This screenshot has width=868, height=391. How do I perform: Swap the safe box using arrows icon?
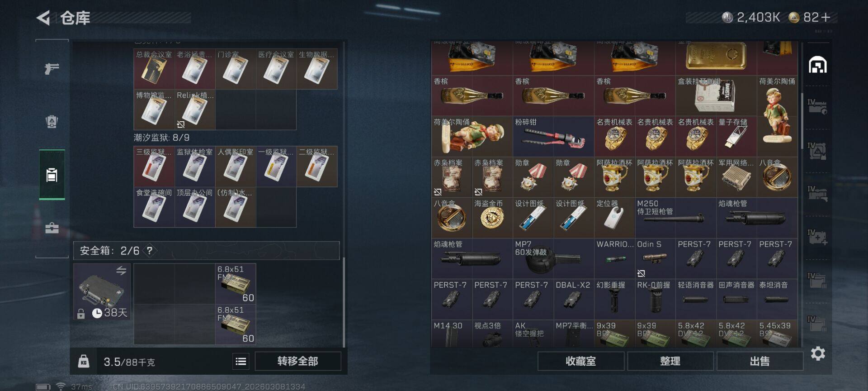[121, 271]
